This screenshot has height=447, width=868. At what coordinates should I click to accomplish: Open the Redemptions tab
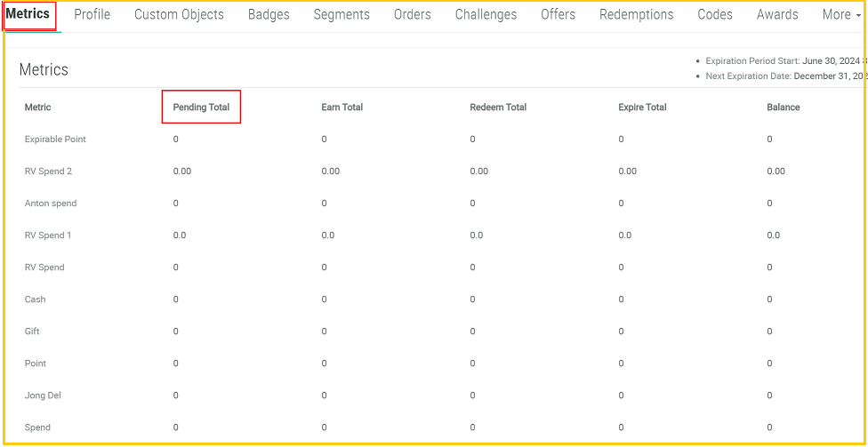635,14
